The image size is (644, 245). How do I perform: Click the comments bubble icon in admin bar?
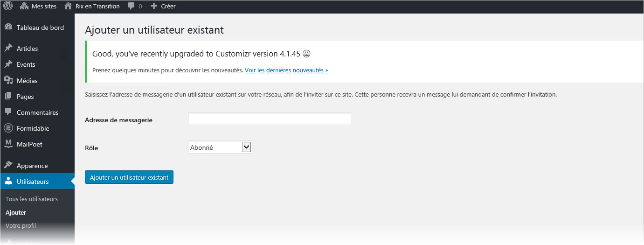[x=132, y=6]
